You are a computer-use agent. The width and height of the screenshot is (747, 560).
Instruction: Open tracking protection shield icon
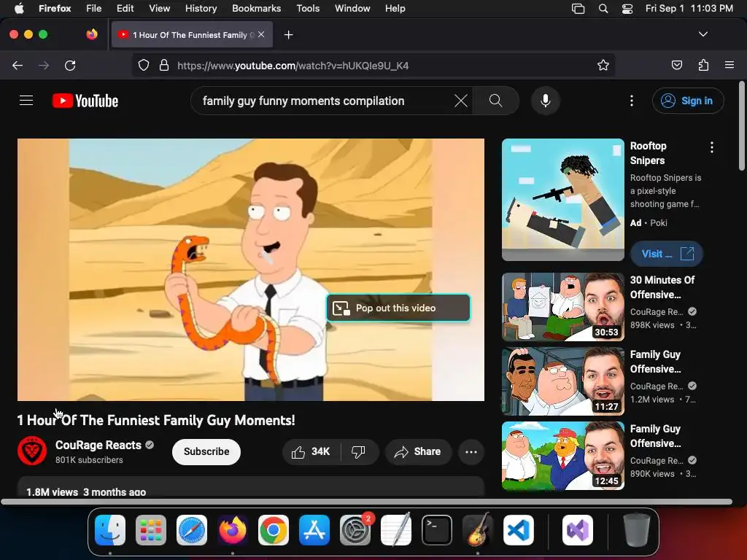click(x=144, y=65)
